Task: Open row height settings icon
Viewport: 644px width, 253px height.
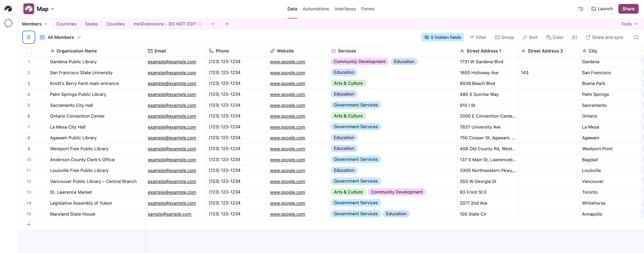Action: click(x=574, y=37)
